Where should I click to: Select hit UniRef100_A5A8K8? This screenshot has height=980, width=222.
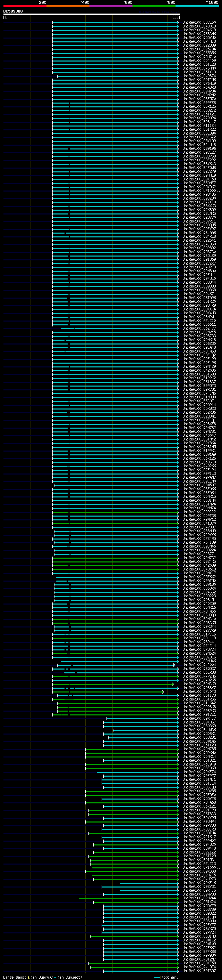(x=199, y=88)
